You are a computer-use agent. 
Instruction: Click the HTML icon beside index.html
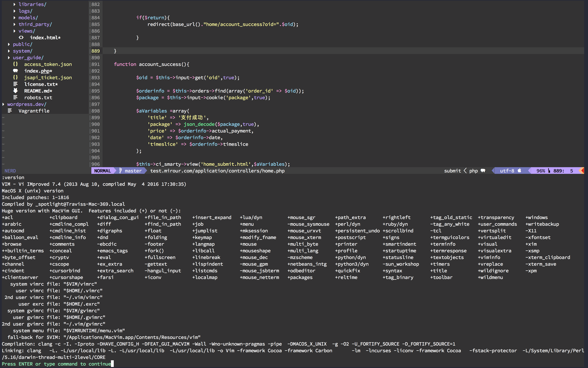tap(21, 38)
